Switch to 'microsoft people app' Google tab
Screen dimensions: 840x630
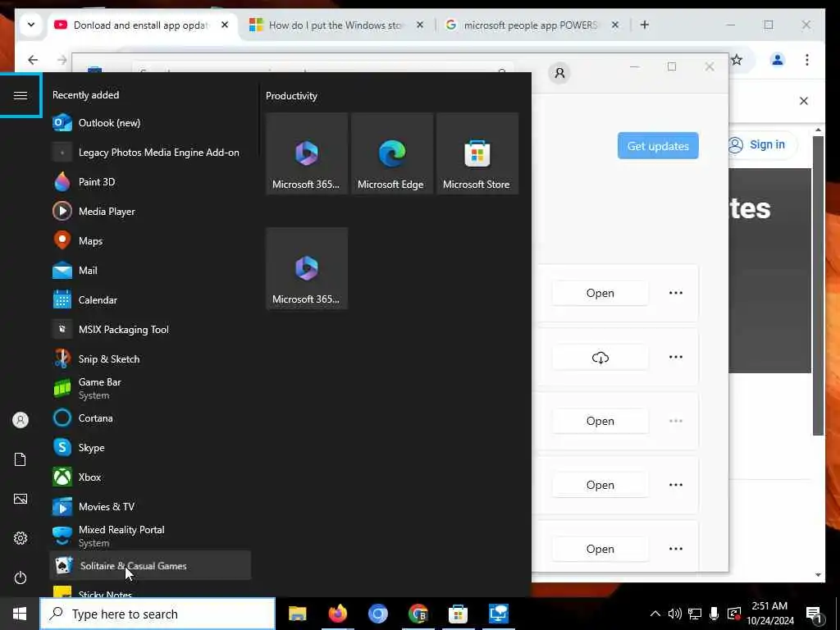pyautogui.click(x=531, y=25)
